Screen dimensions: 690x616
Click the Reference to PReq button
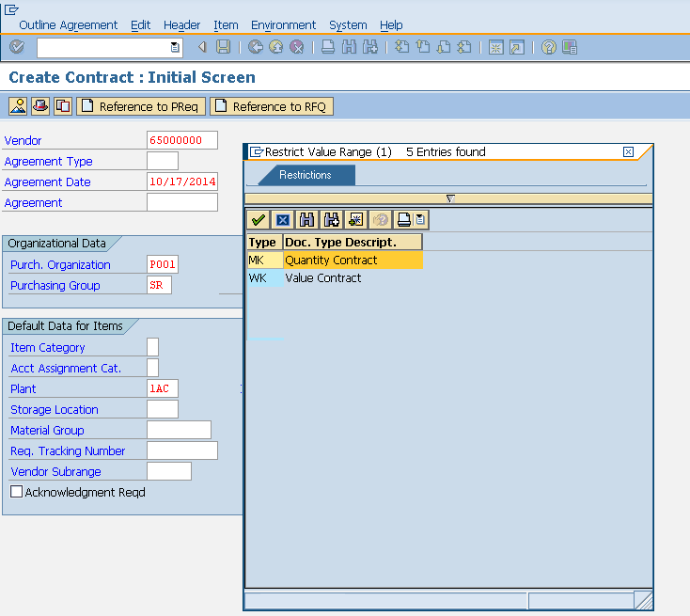coord(141,106)
